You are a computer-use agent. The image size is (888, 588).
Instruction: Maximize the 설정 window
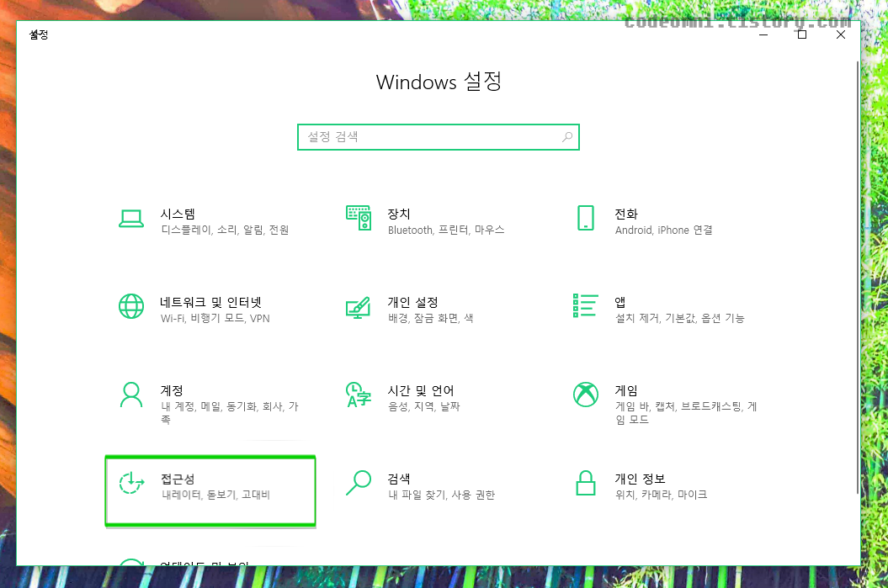[x=802, y=34]
